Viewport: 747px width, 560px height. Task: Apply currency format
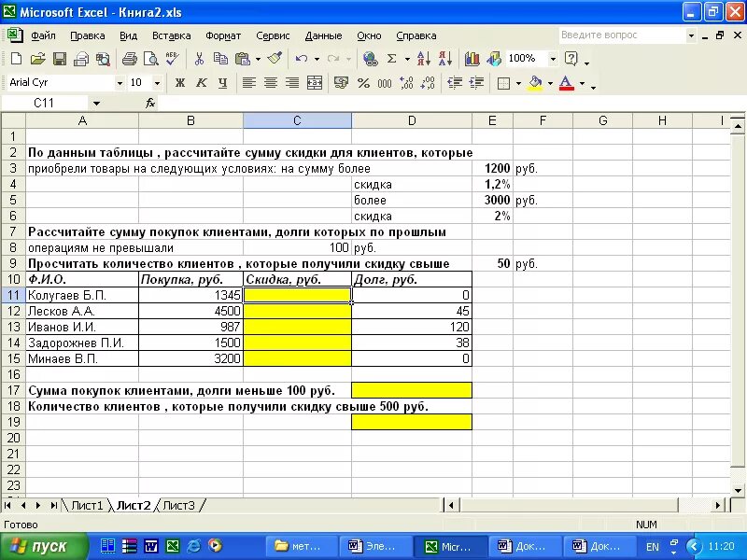341,83
